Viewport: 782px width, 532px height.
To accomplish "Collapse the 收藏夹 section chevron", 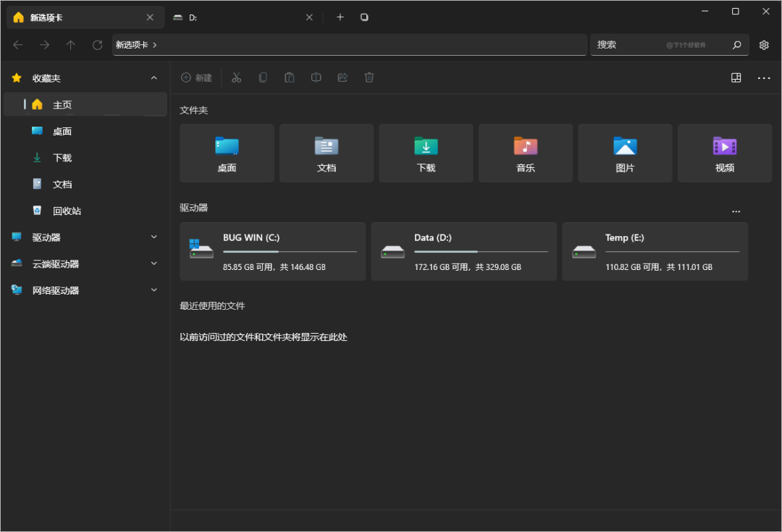I will click(154, 78).
